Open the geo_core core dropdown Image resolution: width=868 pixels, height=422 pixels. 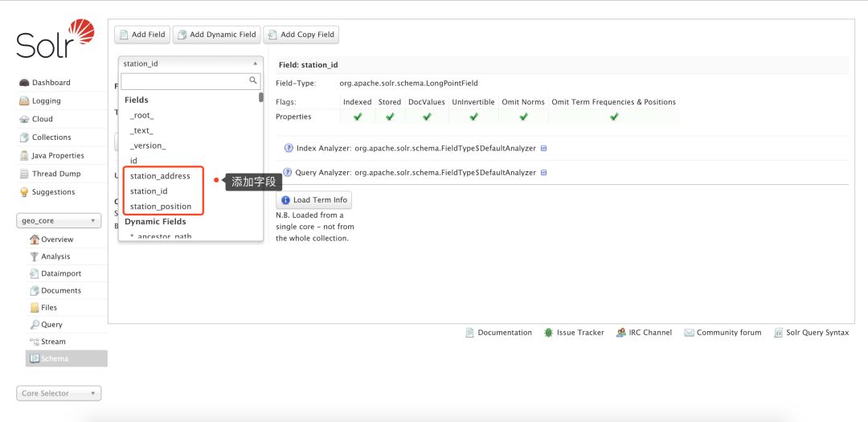[x=59, y=220]
